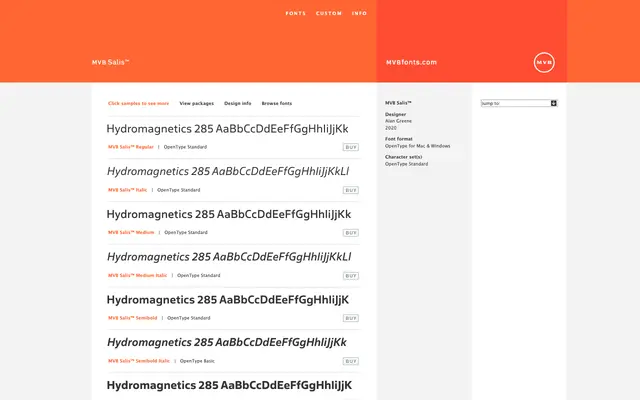
Task: Open MVB Salis Medium font link
Action: point(131,232)
